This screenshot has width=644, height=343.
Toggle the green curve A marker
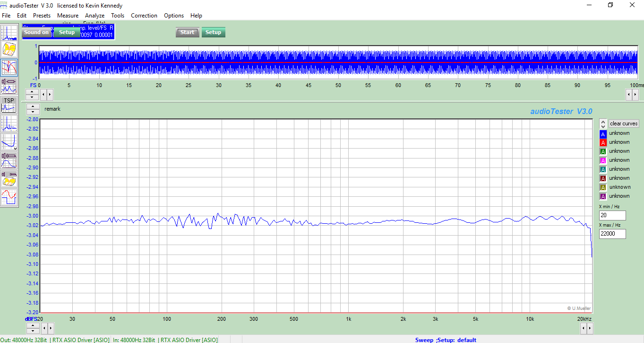click(x=603, y=152)
